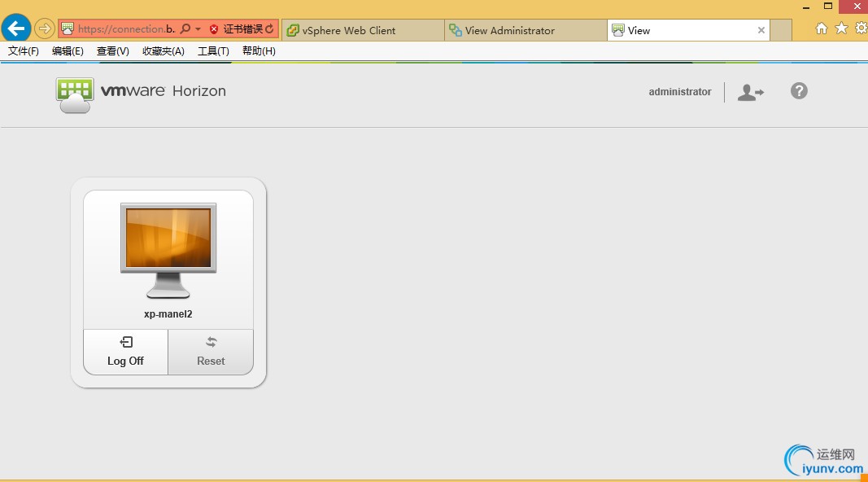
Task: Open the 工具(T) menu
Action: pyautogui.click(x=213, y=51)
